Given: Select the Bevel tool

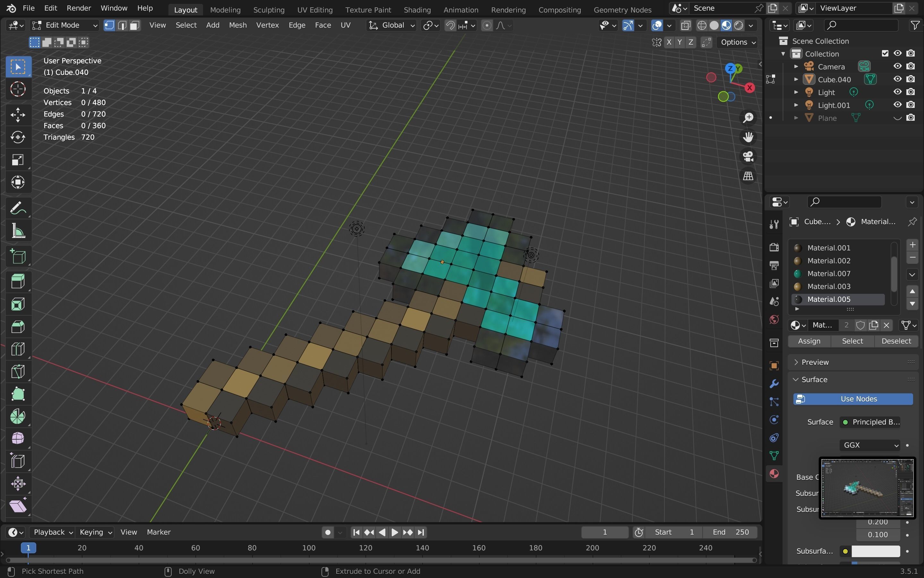Looking at the screenshot, I should pyautogui.click(x=18, y=327).
